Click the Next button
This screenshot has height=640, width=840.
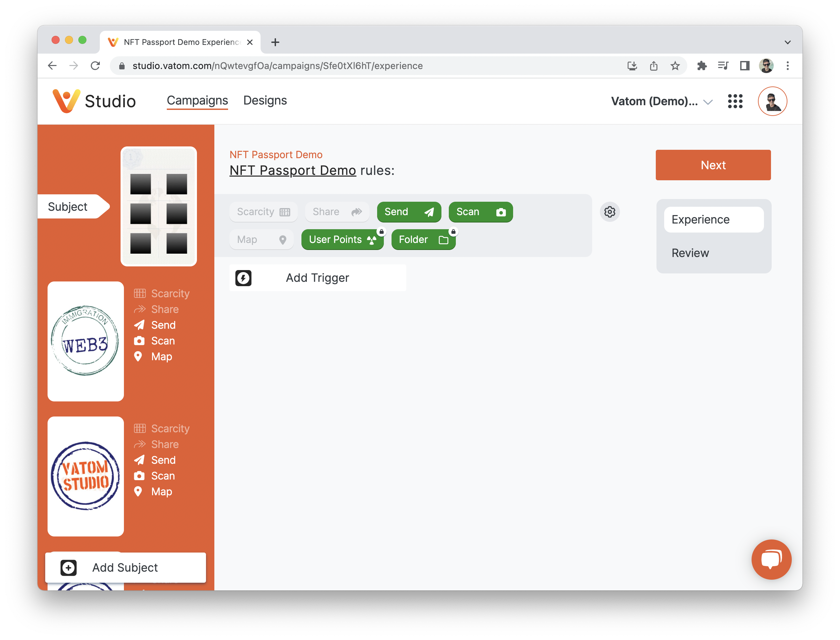(713, 165)
